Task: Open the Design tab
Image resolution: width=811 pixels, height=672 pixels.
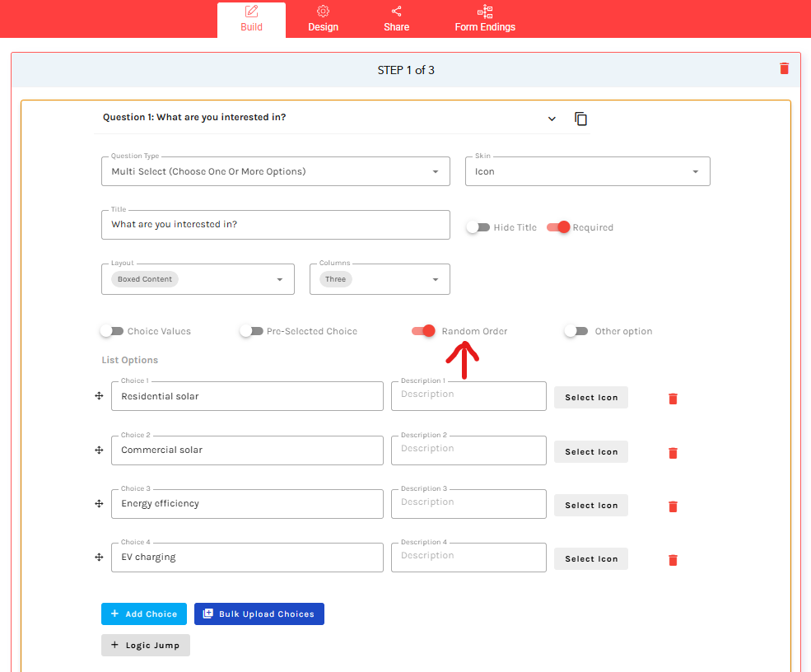Action: [324, 20]
